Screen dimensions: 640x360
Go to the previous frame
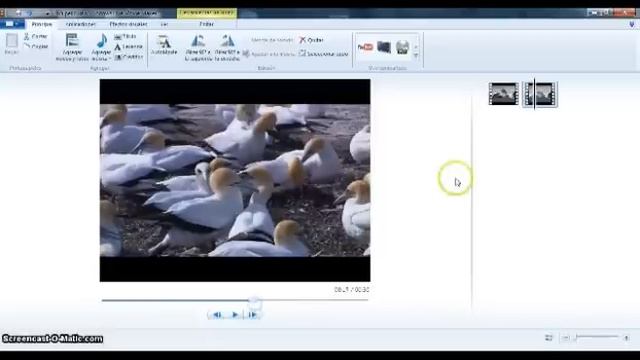coord(217,315)
